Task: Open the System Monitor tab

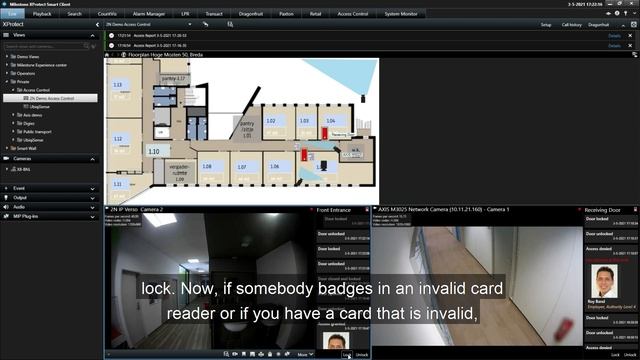Action: click(x=401, y=14)
